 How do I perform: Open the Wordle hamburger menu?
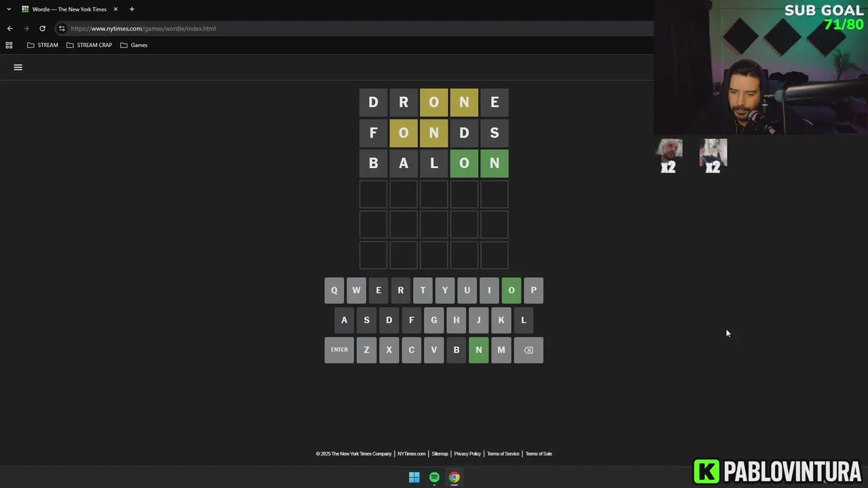18,67
